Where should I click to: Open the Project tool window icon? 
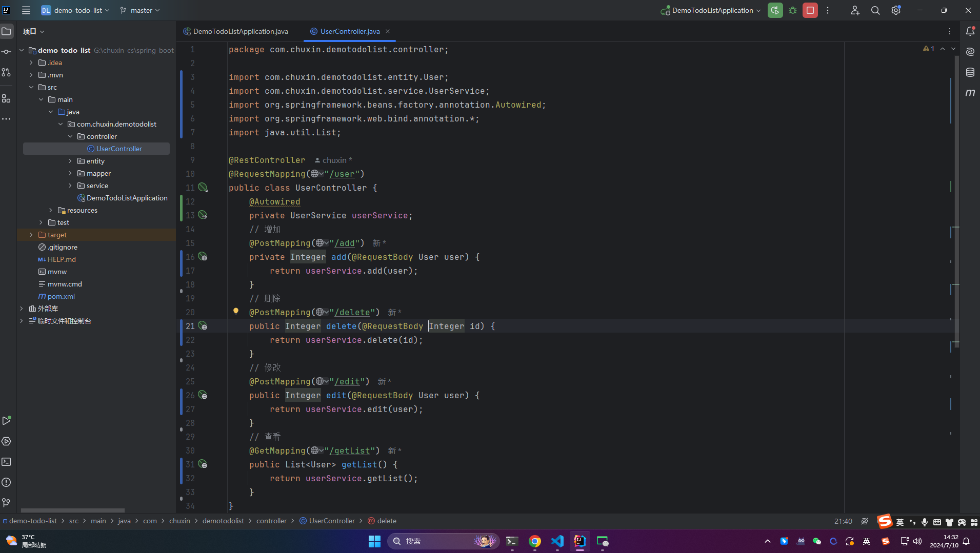(6, 31)
